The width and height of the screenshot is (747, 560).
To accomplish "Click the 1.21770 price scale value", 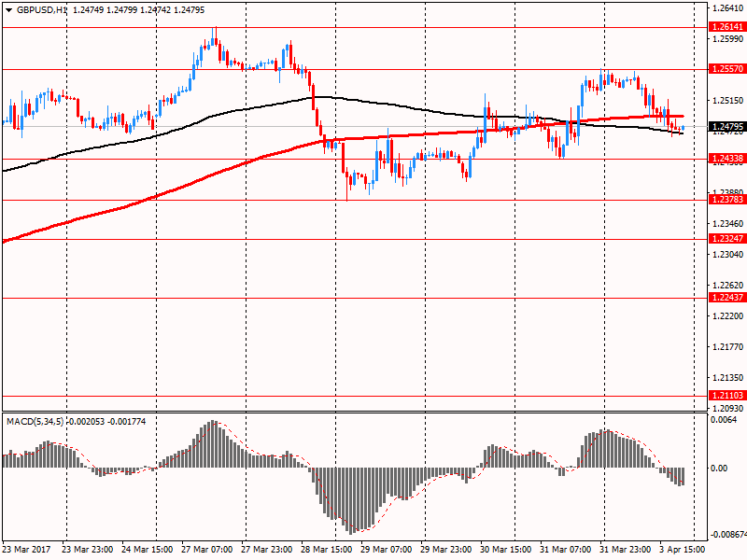I will click(x=727, y=346).
